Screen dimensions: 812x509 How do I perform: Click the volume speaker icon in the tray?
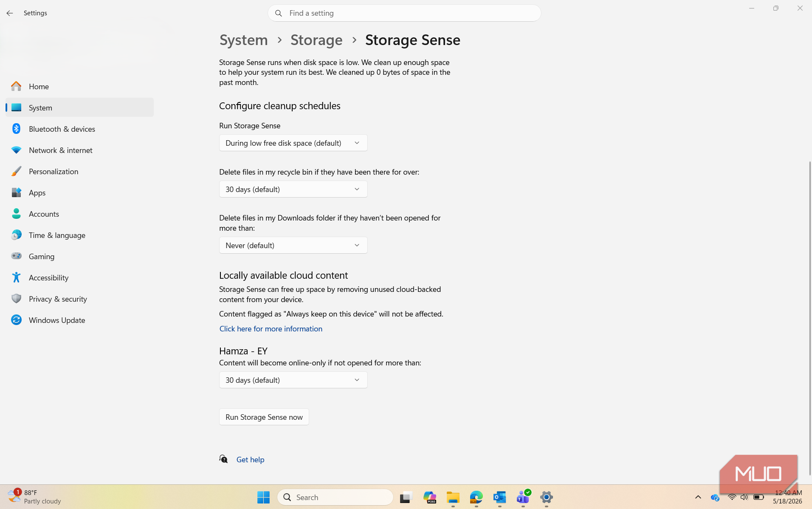click(744, 497)
